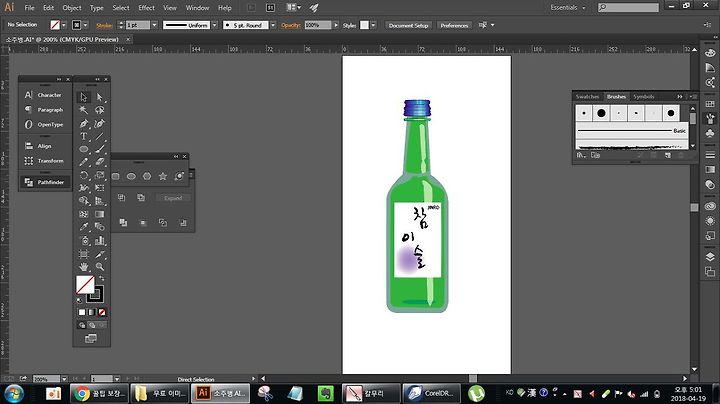Image resolution: width=720 pixels, height=404 pixels.
Task: Open Arrange Documents dropdown
Action: click(293, 7)
